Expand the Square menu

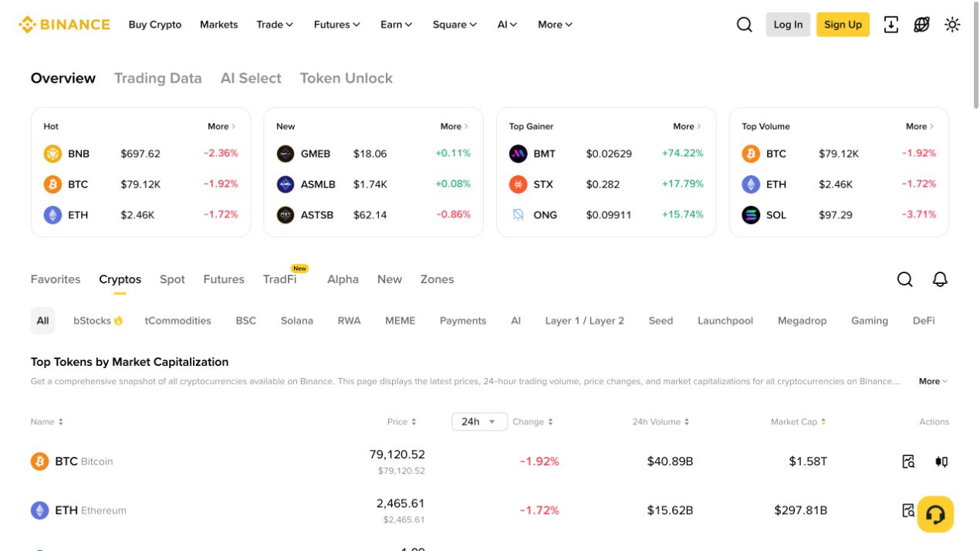tap(455, 25)
